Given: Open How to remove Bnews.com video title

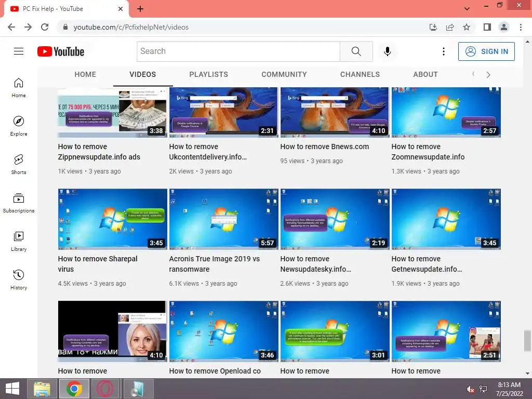Looking at the screenshot, I should (324, 147).
